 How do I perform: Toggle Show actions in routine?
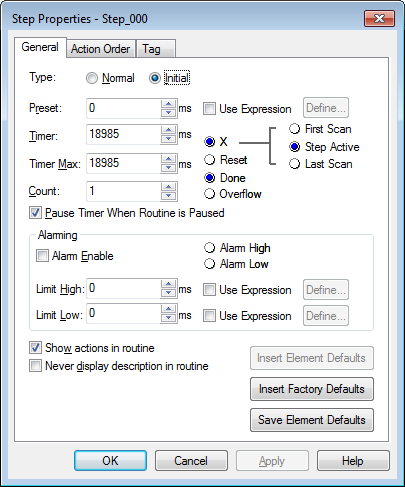(x=35, y=348)
